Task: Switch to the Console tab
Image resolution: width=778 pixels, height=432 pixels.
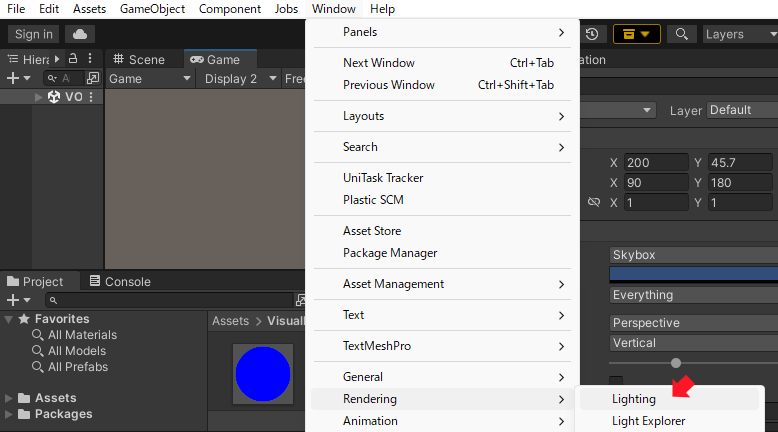Action: coord(120,282)
